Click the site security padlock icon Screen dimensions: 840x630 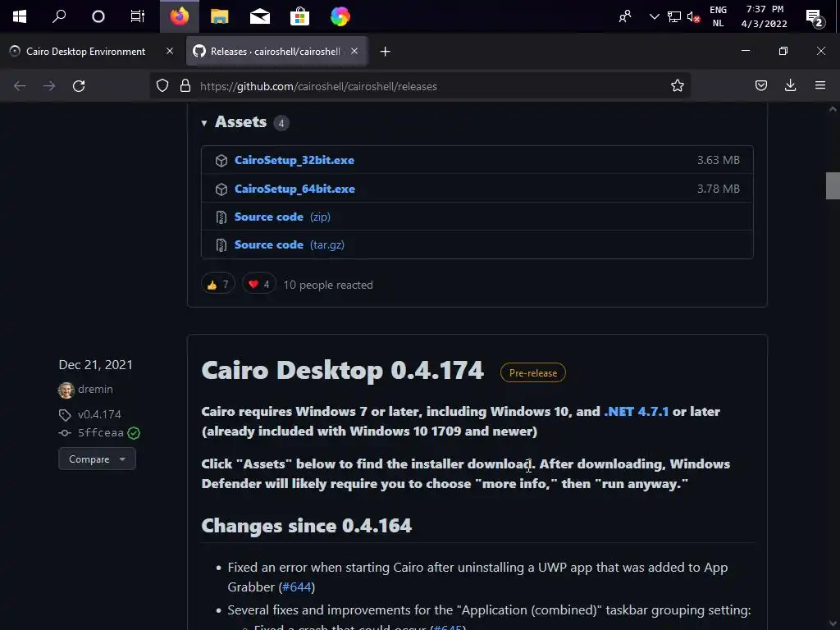click(185, 85)
